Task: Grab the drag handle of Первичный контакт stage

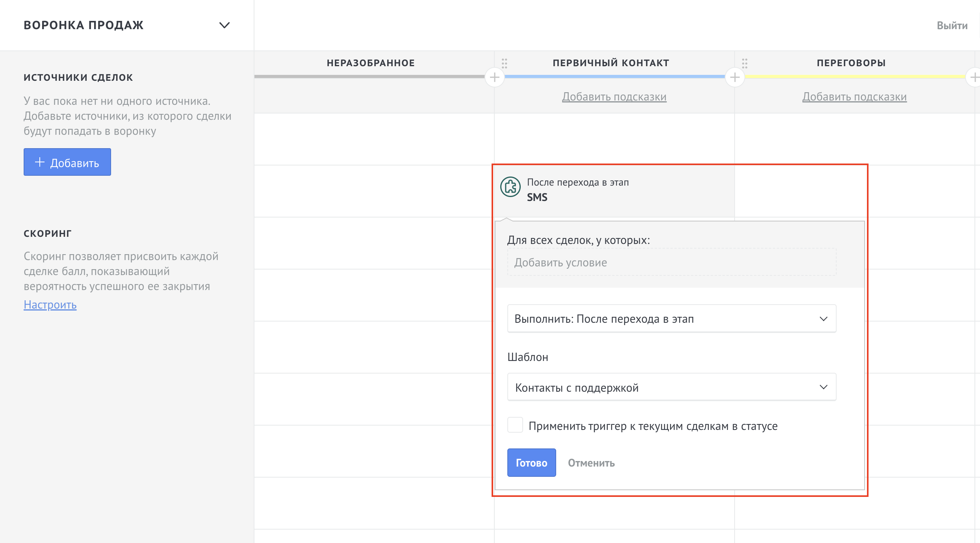Action: (505, 63)
